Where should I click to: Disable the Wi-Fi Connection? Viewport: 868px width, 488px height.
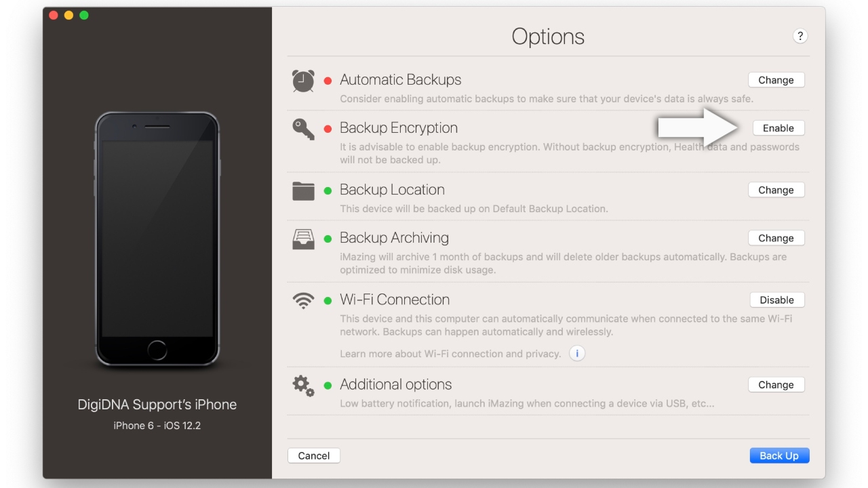[777, 300]
